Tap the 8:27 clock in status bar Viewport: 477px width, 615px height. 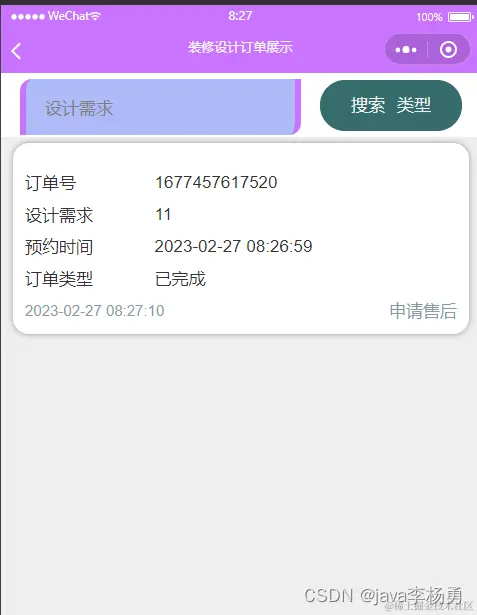240,16
